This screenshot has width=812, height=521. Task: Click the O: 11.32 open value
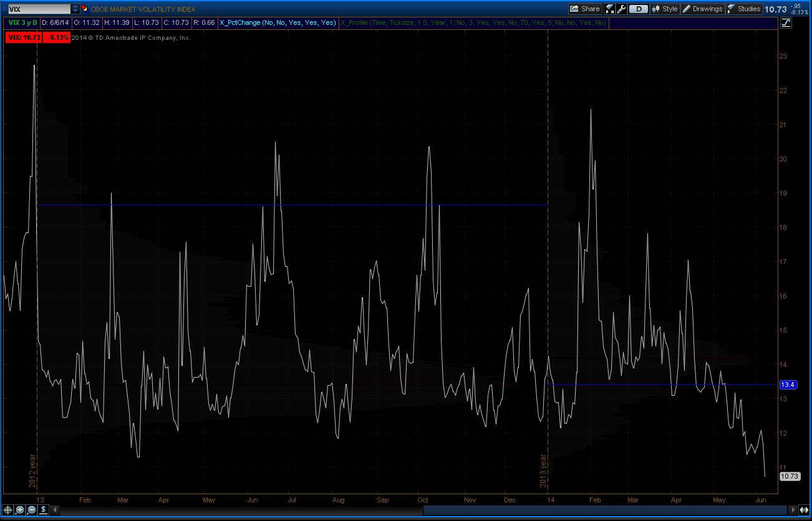point(87,22)
